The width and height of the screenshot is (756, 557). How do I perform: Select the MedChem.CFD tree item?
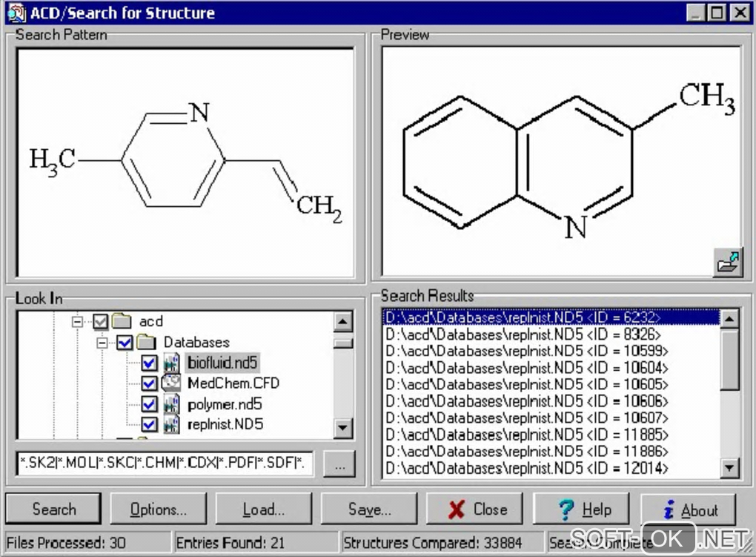point(233,383)
